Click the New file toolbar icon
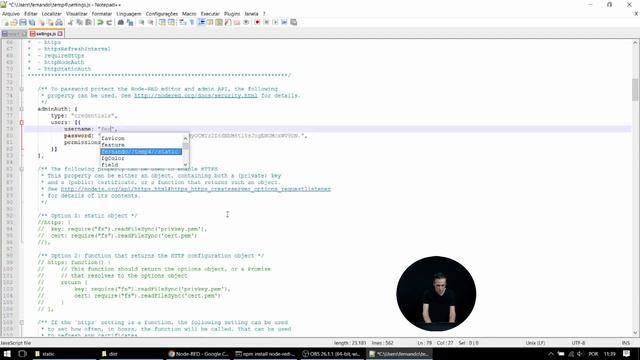640x360 pixels. coord(6,22)
